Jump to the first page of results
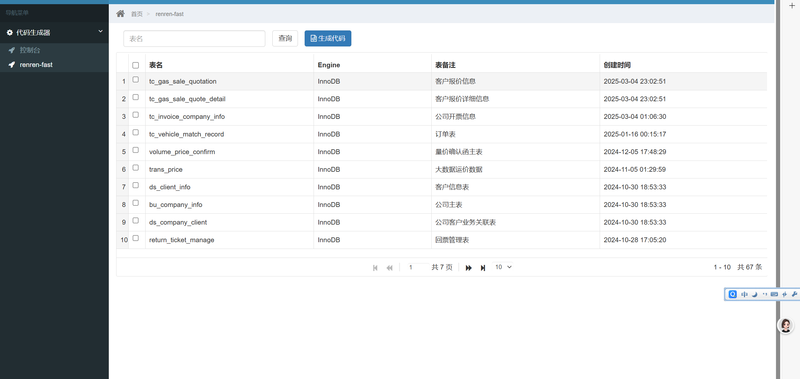 click(x=376, y=268)
